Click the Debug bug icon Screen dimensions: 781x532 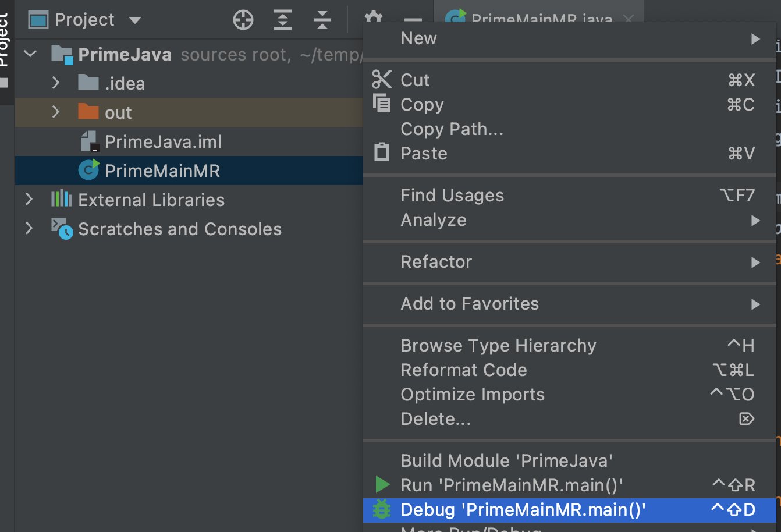coord(382,509)
